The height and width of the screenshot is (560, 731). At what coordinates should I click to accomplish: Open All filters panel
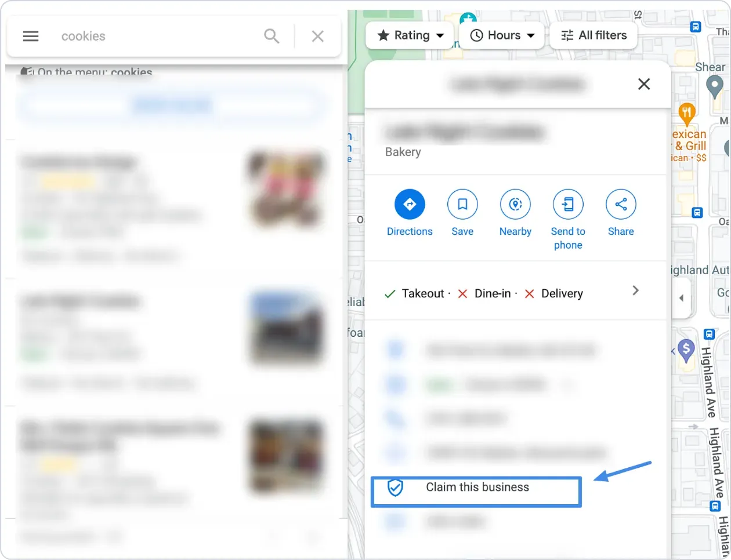(594, 35)
